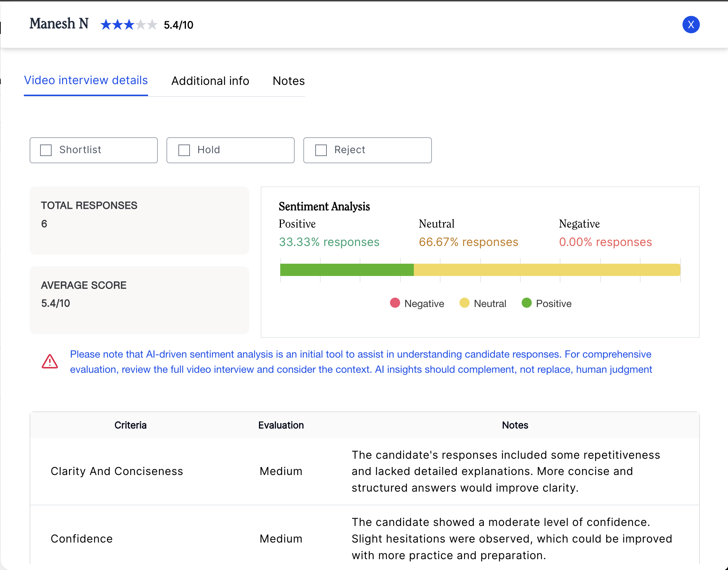Image resolution: width=728 pixels, height=570 pixels.
Task: Click the green positive sentiment bar segment
Action: coord(347,270)
